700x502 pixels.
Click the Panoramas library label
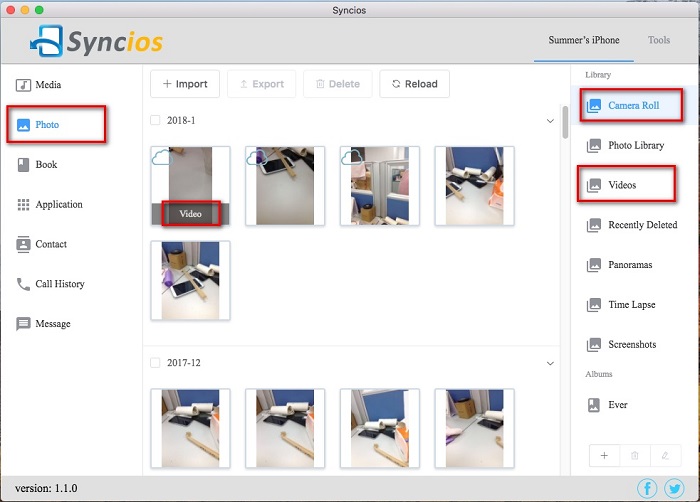[x=630, y=265]
